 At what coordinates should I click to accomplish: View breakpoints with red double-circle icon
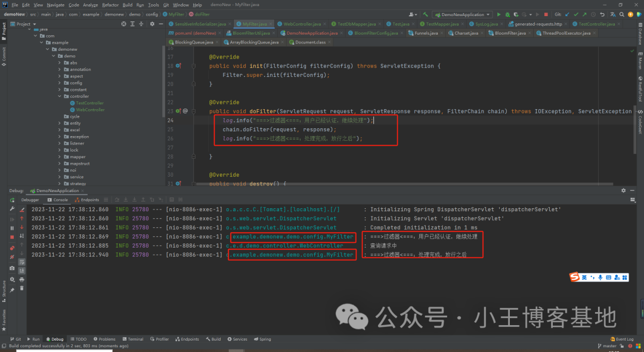(x=12, y=248)
